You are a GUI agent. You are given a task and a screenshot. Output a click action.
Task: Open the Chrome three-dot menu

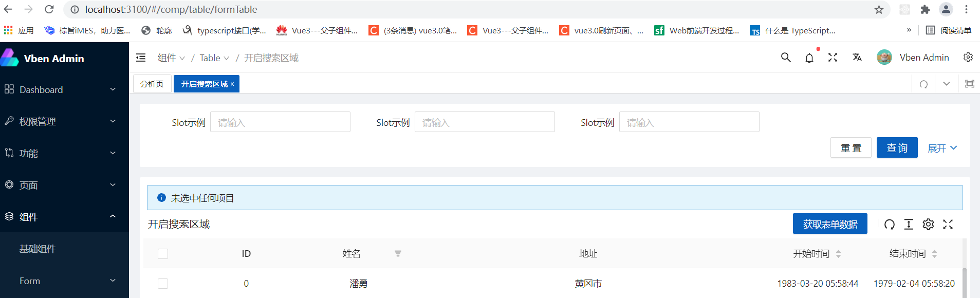coord(967,9)
